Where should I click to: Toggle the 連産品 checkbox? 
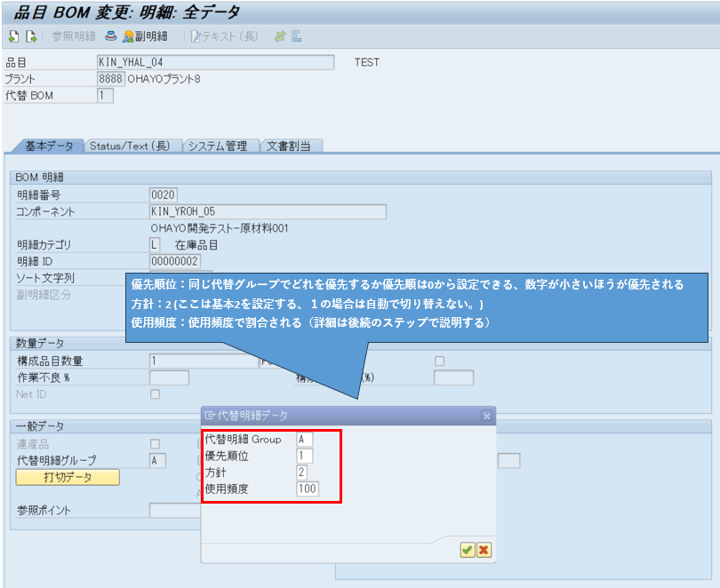pos(156,443)
